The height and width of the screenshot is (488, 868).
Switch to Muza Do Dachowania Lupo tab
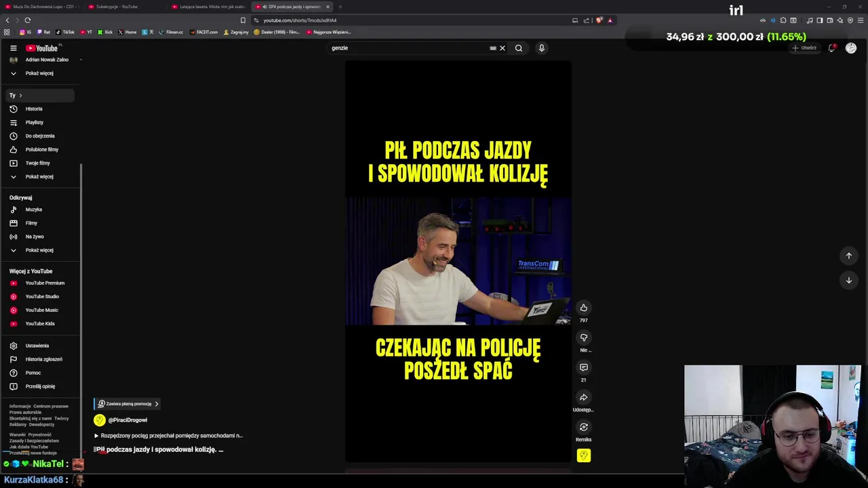click(43, 7)
